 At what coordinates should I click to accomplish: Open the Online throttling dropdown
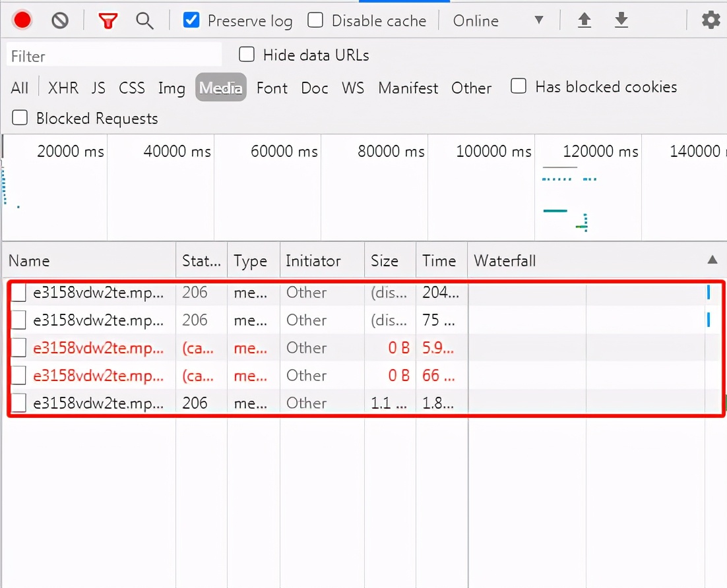tap(498, 20)
